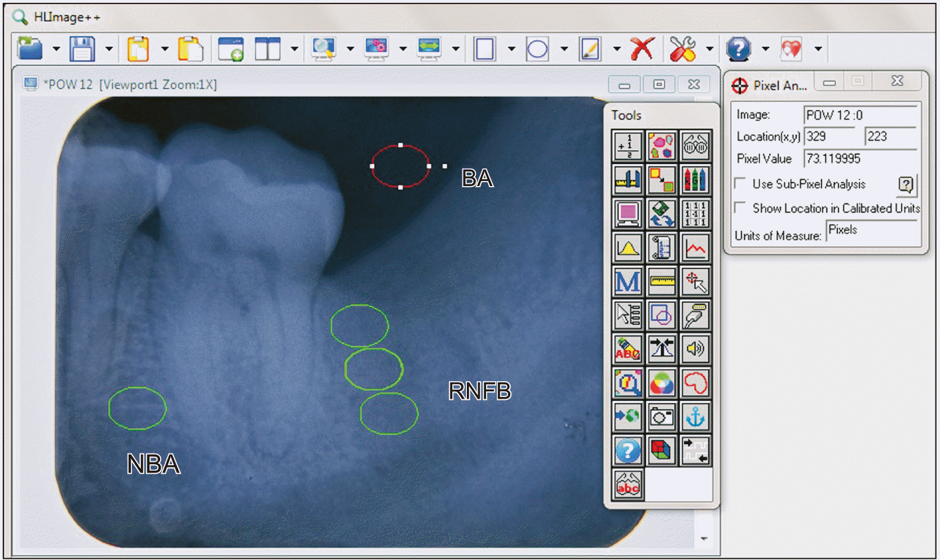Click the open folder toolbar icon
Viewport: 940px width, 560px height.
point(30,48)
